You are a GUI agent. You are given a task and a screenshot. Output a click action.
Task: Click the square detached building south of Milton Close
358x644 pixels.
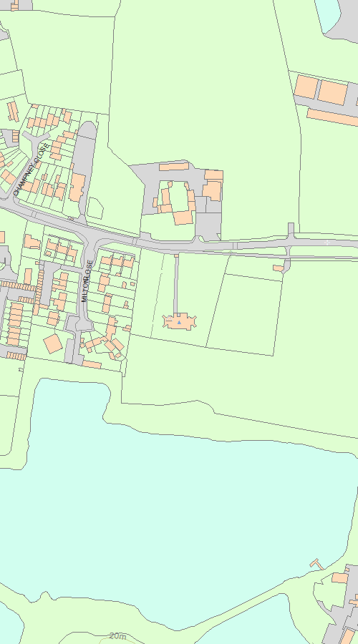click(53, 343)
